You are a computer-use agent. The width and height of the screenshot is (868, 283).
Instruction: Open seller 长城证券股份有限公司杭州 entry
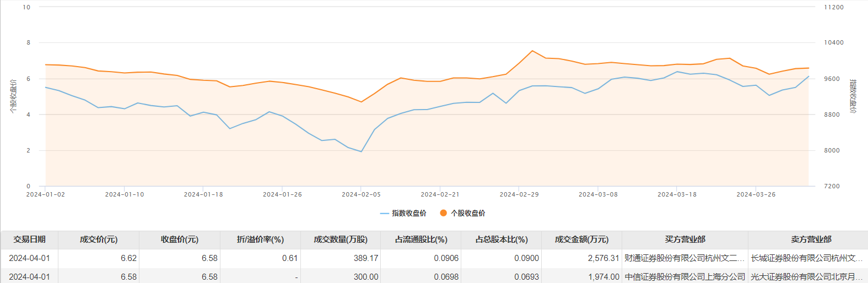click(x=806, y=258)
